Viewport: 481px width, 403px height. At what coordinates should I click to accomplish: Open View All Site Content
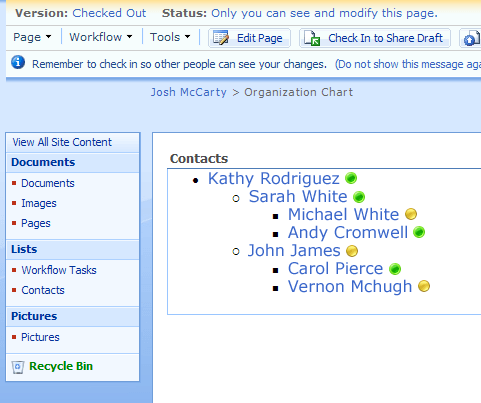(62, 142)
